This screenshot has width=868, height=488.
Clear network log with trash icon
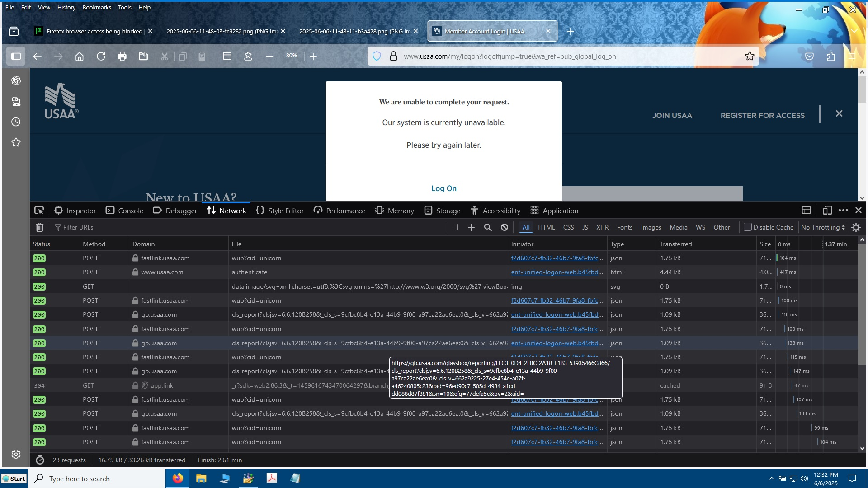[40, 227]
